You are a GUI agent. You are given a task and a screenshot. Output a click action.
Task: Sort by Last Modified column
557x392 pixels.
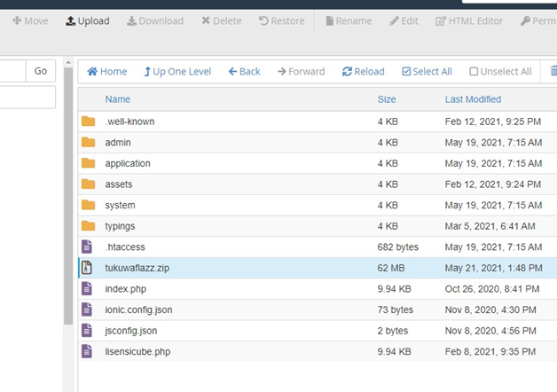[473, 99]
